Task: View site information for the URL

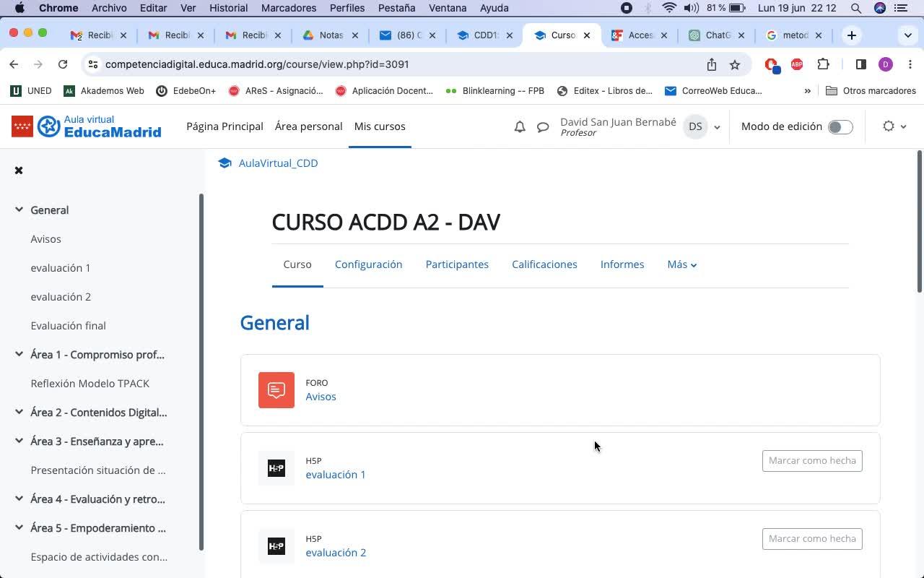Action: tap(92, 64)
